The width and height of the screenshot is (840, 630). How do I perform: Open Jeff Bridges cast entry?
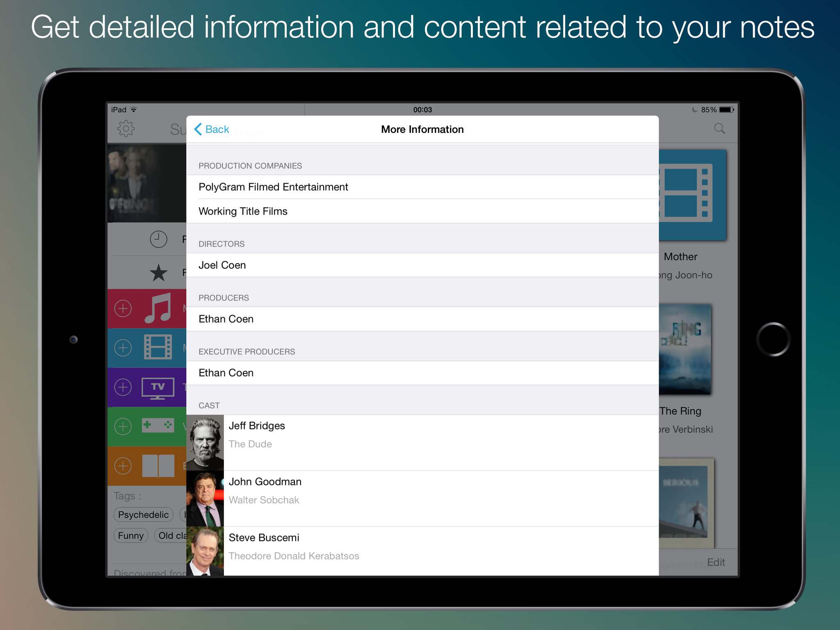pyautogui.click(x=422, y=443)
